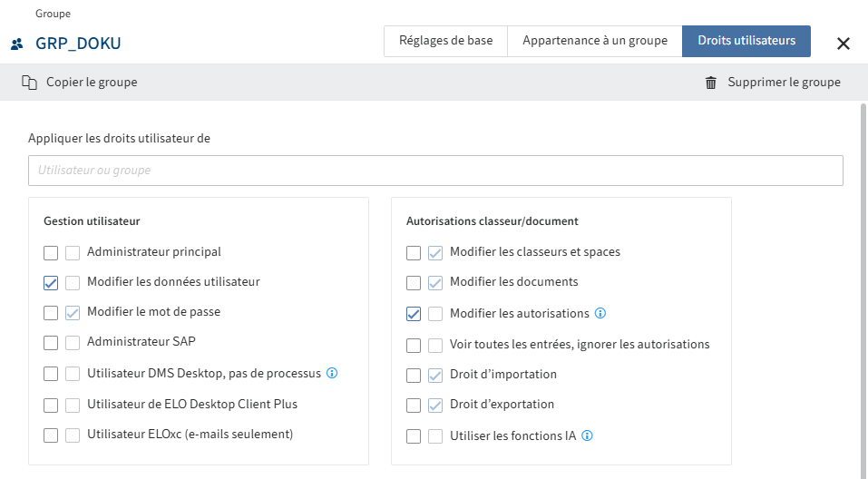The image size is (868, 479).
Task: Enable Administrateur SAP first checkbox
Action: (x=51, y=343)
